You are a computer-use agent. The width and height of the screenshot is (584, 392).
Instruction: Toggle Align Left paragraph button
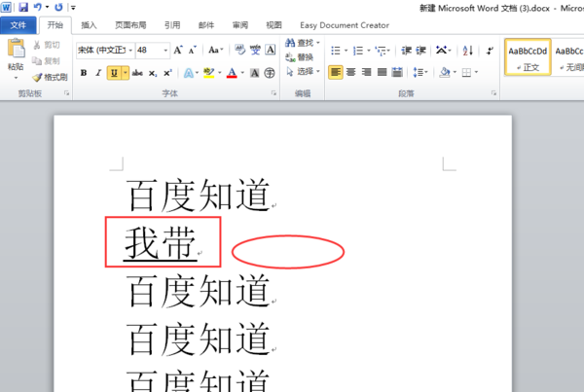click(x=336, y=72)
